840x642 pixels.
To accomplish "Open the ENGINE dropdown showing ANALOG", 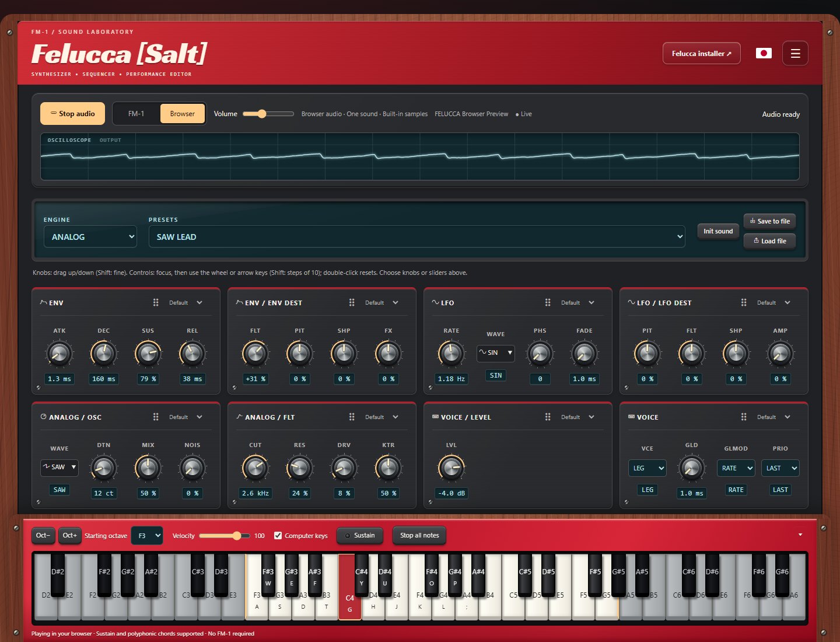I will (x=90, y=237).
